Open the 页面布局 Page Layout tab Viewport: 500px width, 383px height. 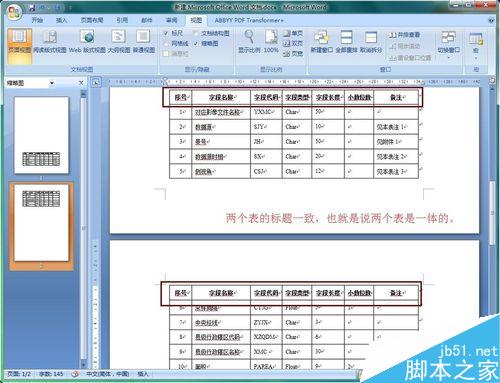[92, 20]
